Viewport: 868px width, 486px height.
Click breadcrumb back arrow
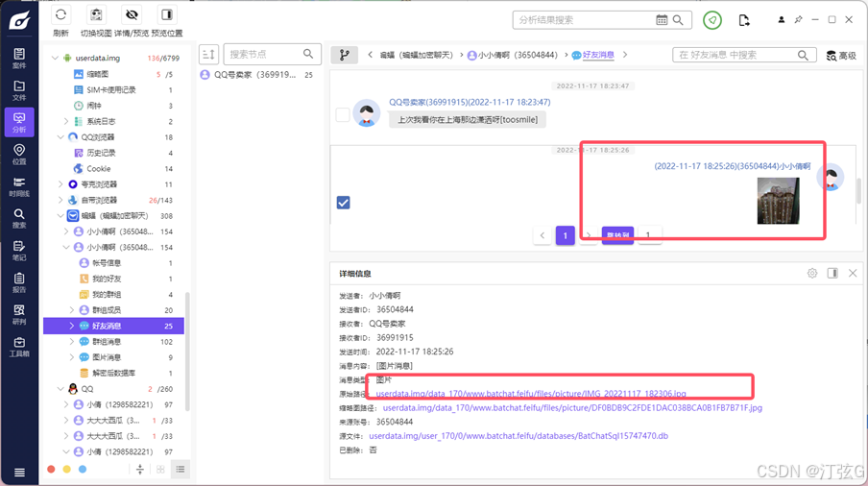370,55
